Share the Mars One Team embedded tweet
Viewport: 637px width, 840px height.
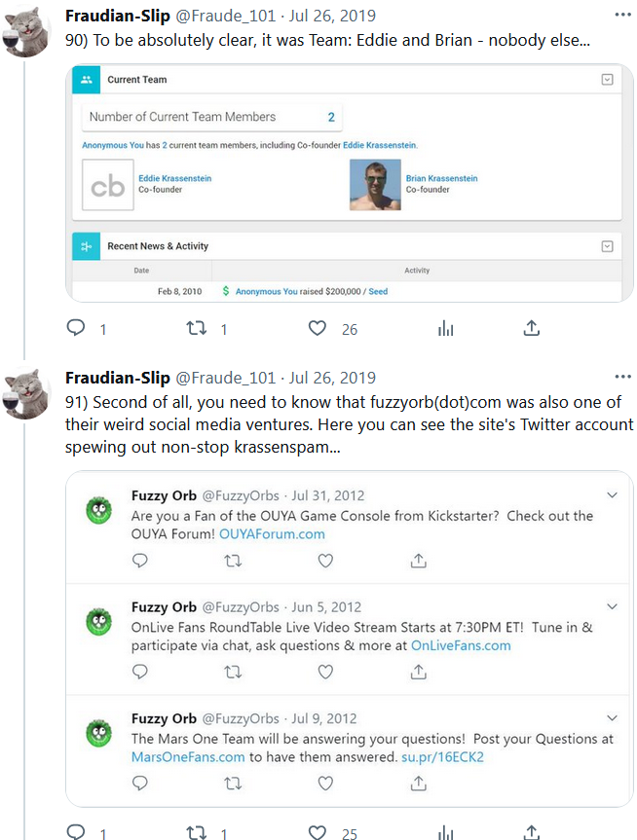418,782
